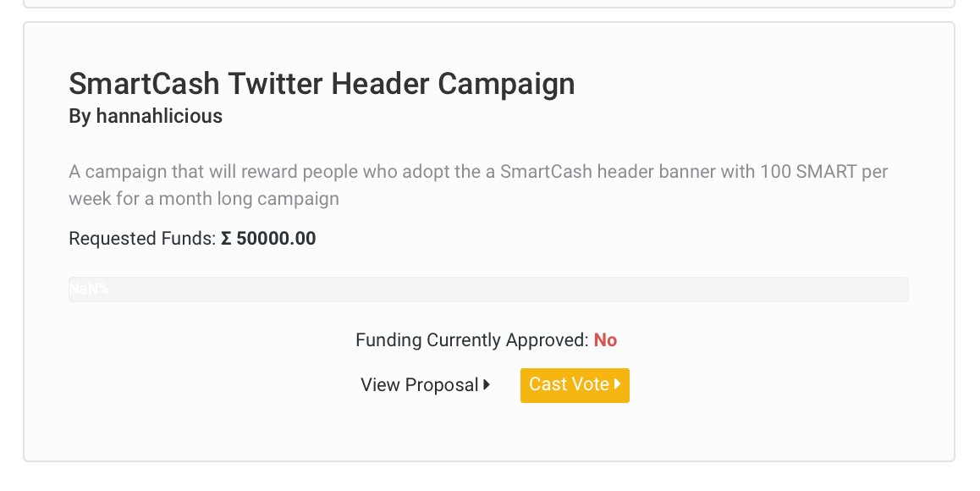The height and width of the screenshot is (491, 980).
Task: Click the month long campaign text
Action: tap(249, 199)
